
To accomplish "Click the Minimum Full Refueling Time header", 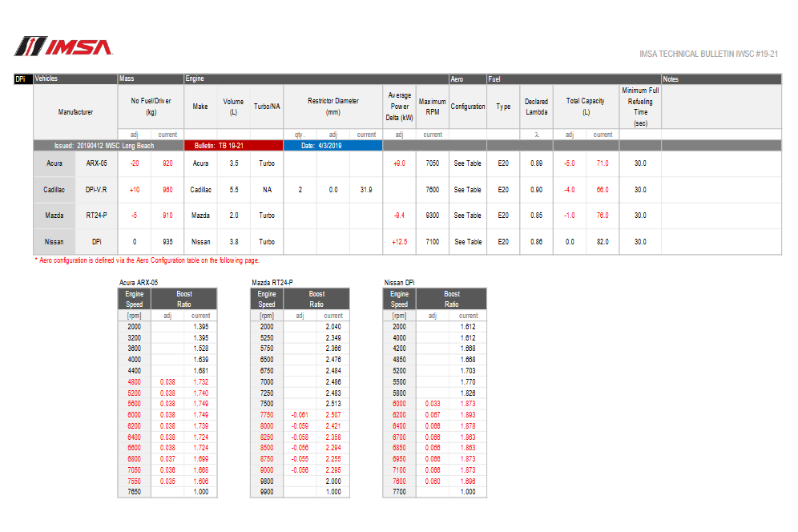I will click(x=640, y=107).
